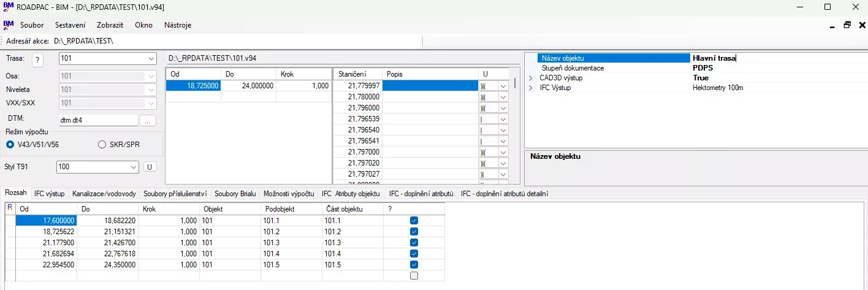Click the ellipsis browse button next to DTM

147,121
